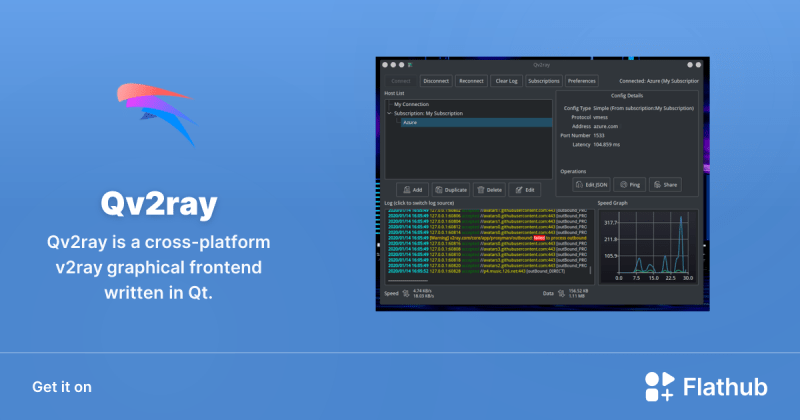
Task: Delete the selected host entry
Action: click(489, 190)
